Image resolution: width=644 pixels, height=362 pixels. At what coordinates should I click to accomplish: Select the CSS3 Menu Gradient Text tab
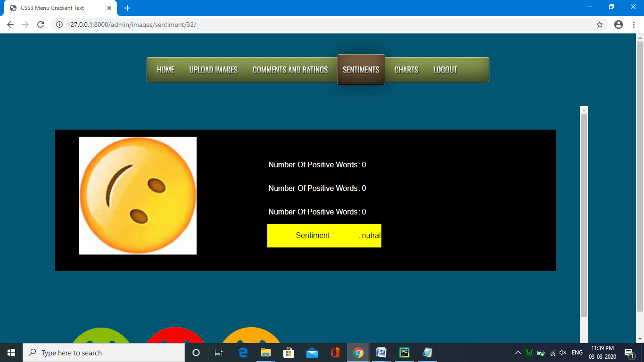pyautogui.click(x=60, y=8)
